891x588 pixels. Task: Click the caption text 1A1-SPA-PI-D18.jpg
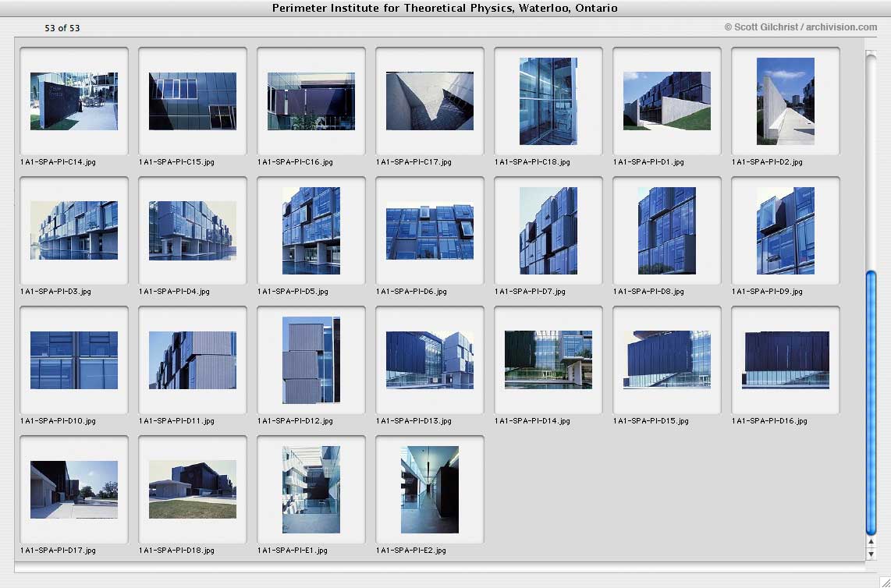coord(177,551)
